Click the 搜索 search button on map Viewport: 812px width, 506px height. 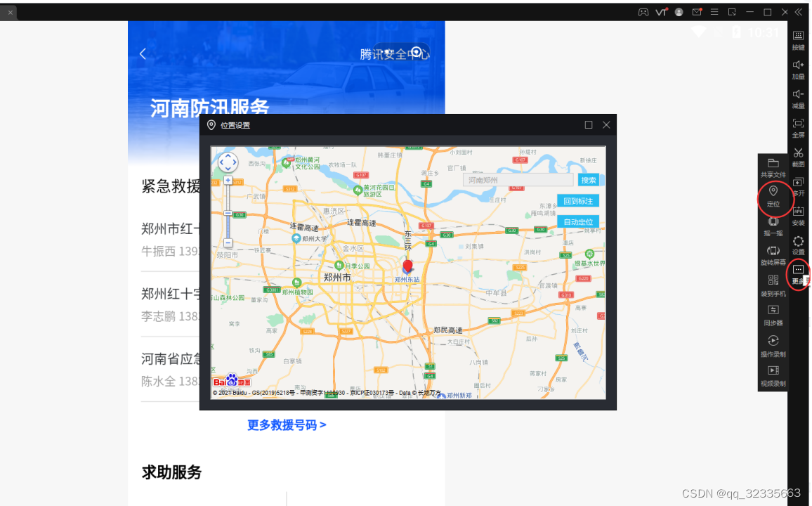(589, 180)
